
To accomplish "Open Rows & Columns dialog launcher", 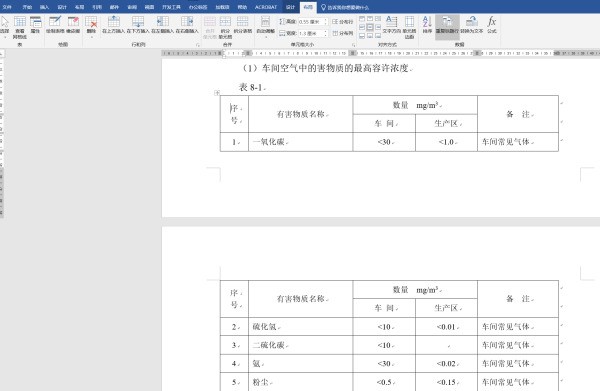I will point(198,45).
